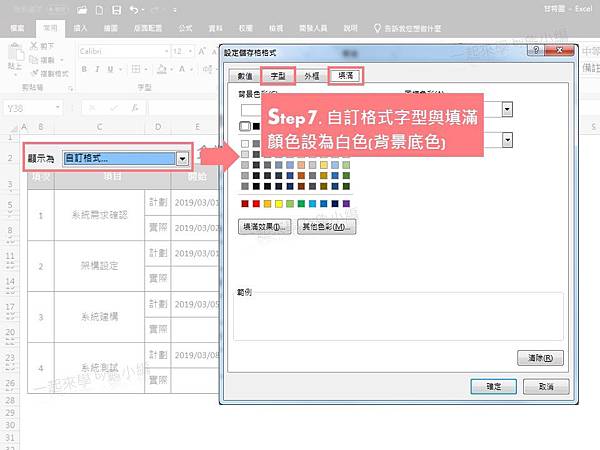Open Customize Quick Access Toolbar arrow
This screenshot has width=600, height=450.
coord(174,11)
